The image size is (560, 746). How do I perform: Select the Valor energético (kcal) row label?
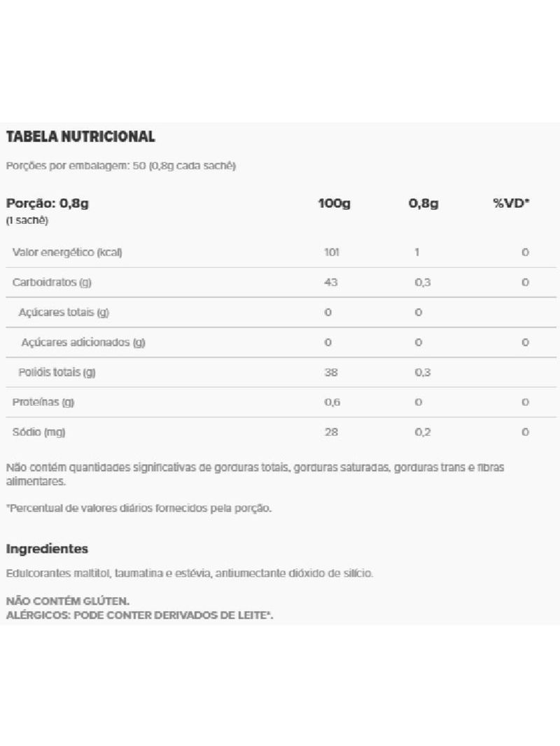point(67,252)
